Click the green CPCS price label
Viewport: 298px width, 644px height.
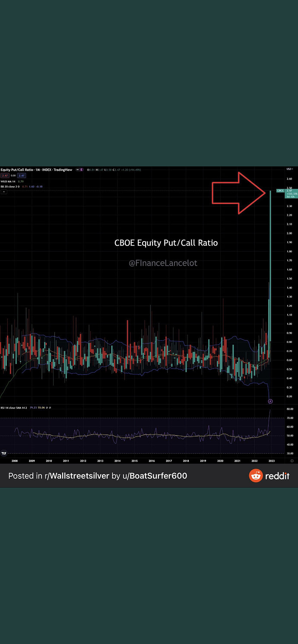click(x=280, y=190)
